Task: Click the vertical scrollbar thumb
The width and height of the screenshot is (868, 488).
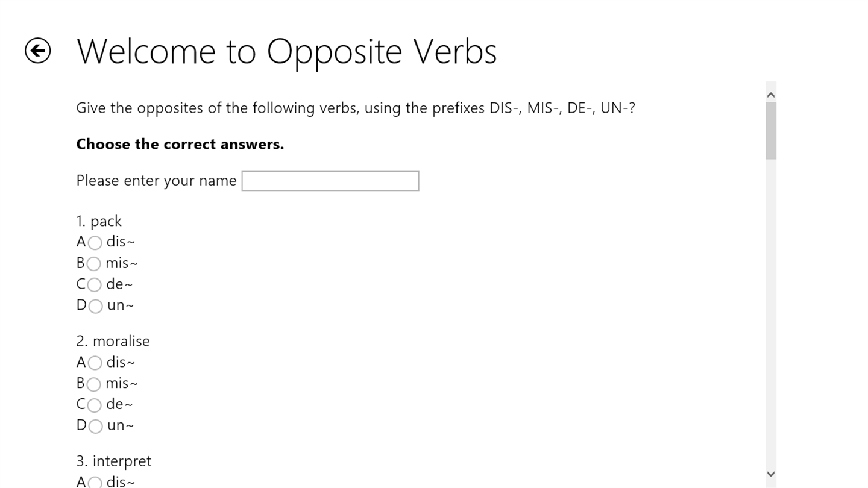Action: pyautogui.click(x=770, y=130)
